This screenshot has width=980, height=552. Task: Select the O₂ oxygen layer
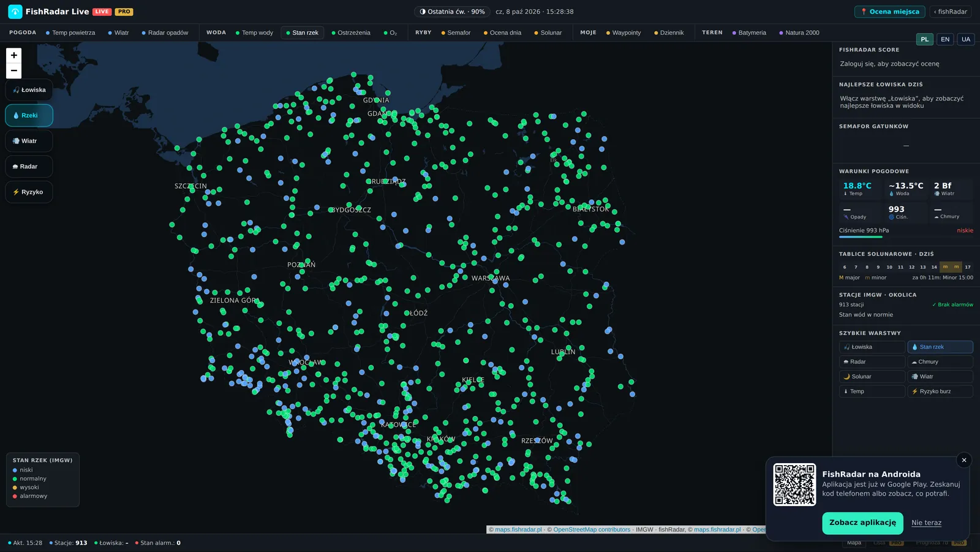tap(390, 33)
